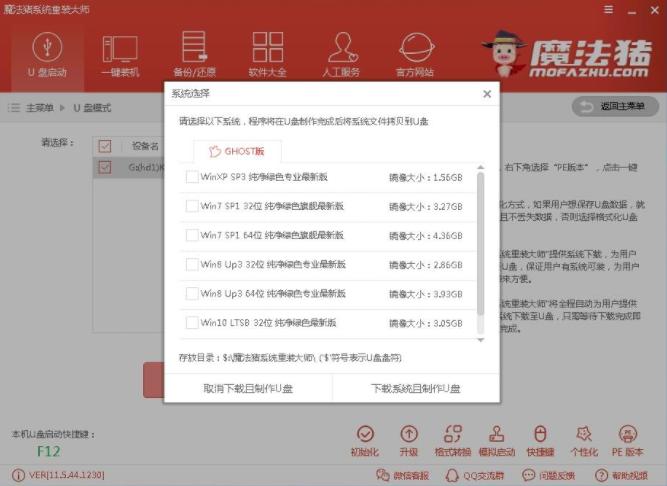Click the F12 boot hotkey text
667x486 pixels.
click(x=48, y=451)
